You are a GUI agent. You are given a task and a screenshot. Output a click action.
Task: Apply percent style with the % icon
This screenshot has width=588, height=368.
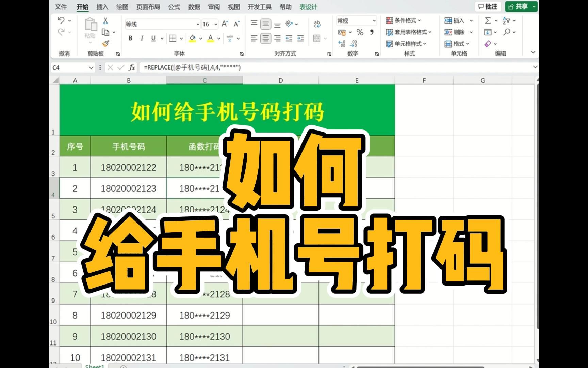pos(359,32)
